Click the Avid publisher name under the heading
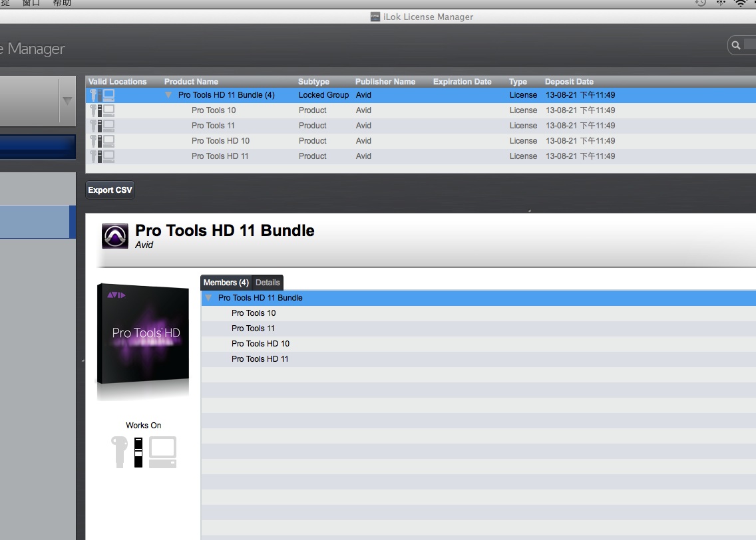This screenshot has height=540, width=756. (x=144, y=245)
